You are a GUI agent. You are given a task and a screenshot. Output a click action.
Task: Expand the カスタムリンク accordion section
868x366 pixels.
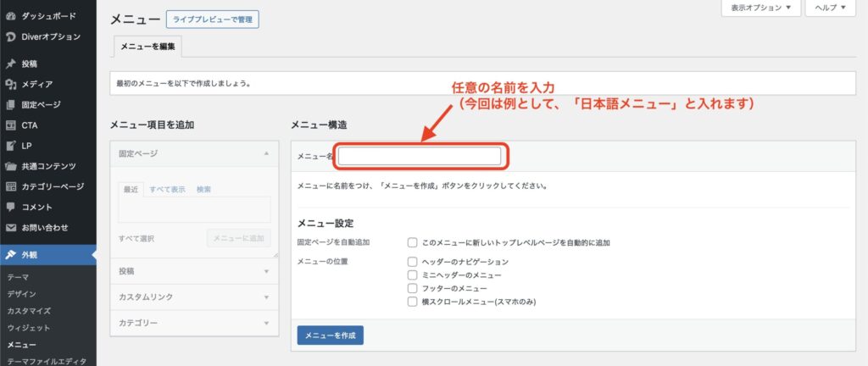click(194, 297)
